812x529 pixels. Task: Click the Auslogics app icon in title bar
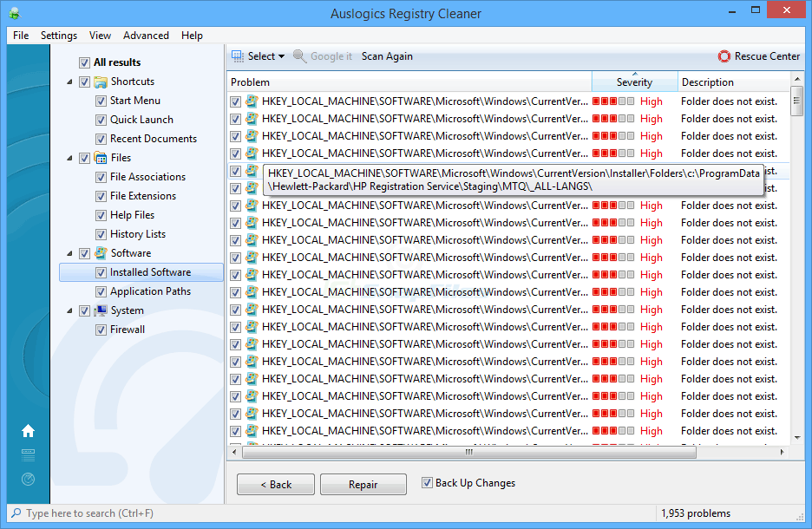[15, 14]
